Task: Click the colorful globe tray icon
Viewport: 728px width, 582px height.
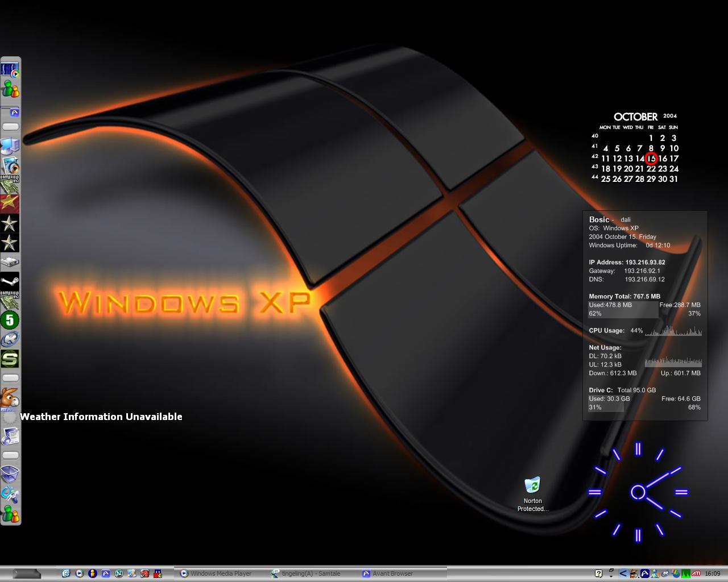Action: 675,573
